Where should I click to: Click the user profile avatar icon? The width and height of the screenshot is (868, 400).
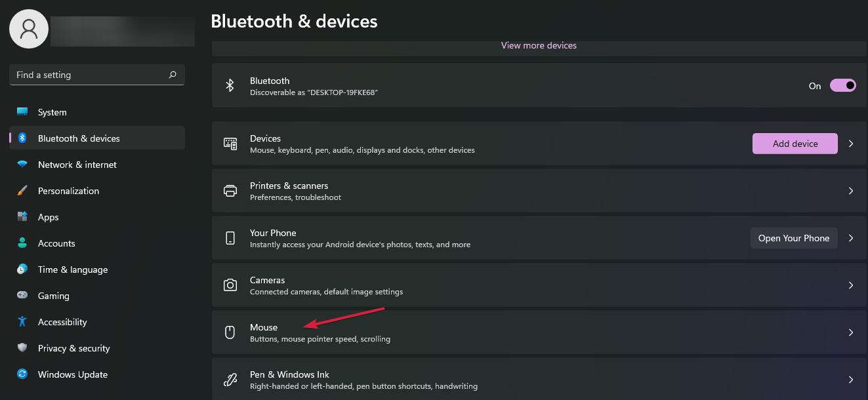(x=29, y=29)
